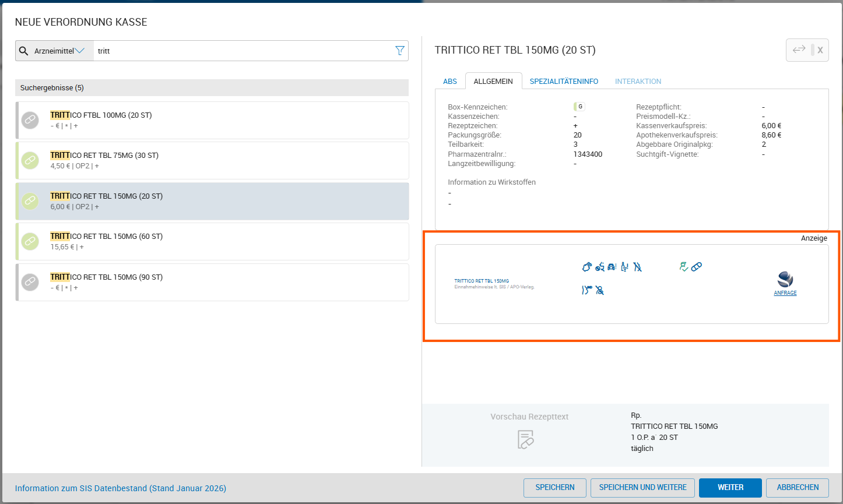Click the alcohol bottle warning icon
The image size is (843, 504).
(624, 267)
